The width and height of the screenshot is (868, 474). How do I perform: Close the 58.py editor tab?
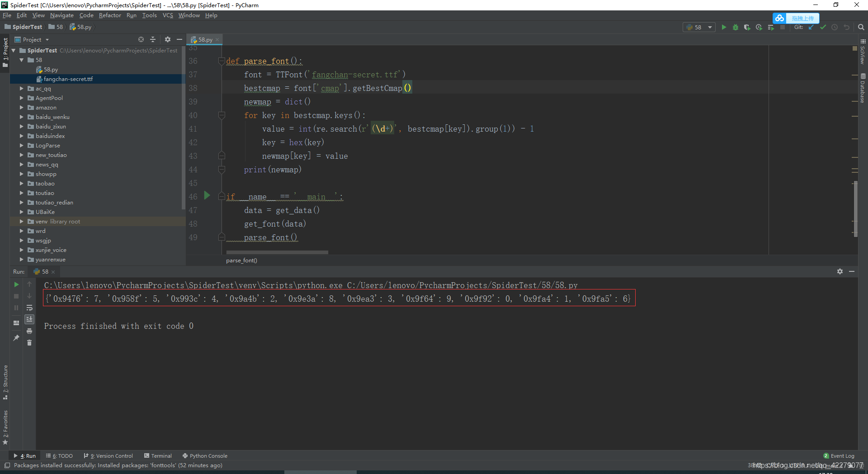pos(217,39)
